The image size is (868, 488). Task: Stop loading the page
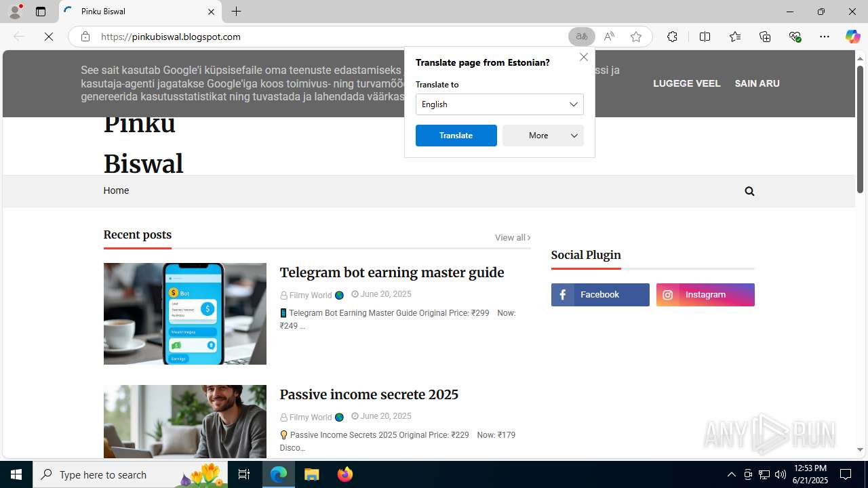point(49,37)
